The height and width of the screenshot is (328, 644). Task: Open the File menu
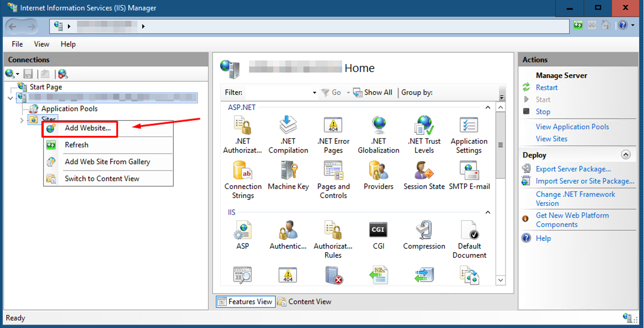(17, 44)
